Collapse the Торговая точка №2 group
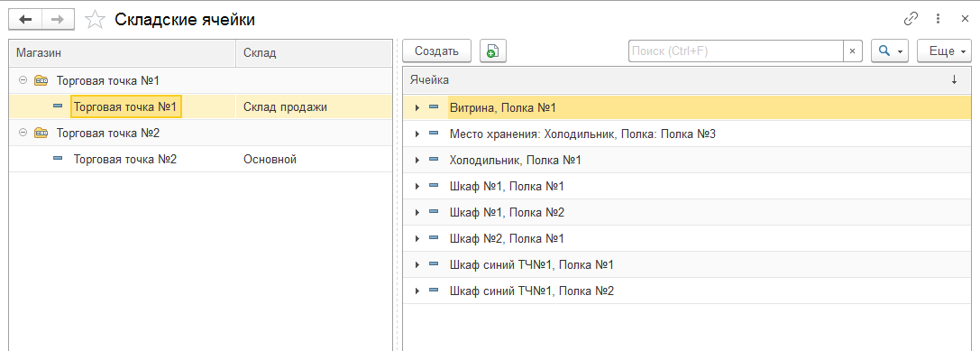This screenshot has height=351, width=980. [23, 134]
